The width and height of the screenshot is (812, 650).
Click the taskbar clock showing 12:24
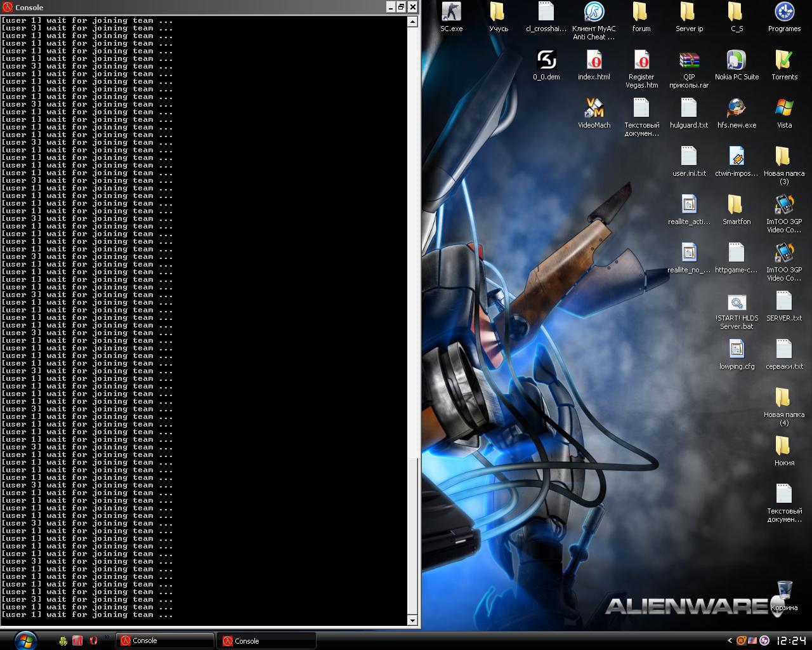tap(791, 640)
